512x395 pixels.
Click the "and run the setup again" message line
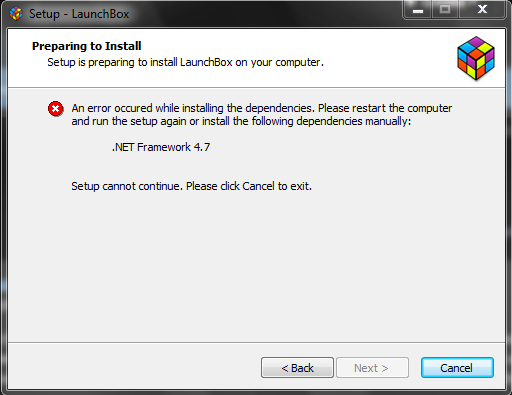[x=241, y=121]
